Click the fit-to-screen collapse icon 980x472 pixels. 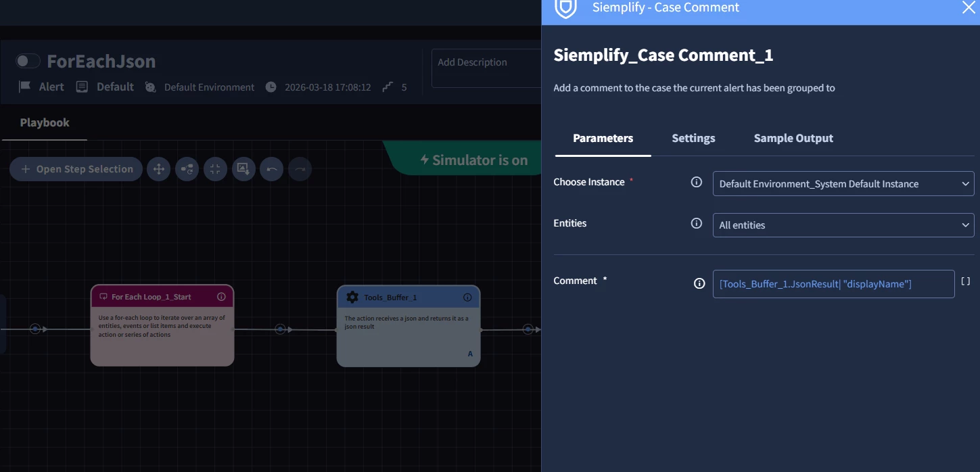click(x=215, y=169)
